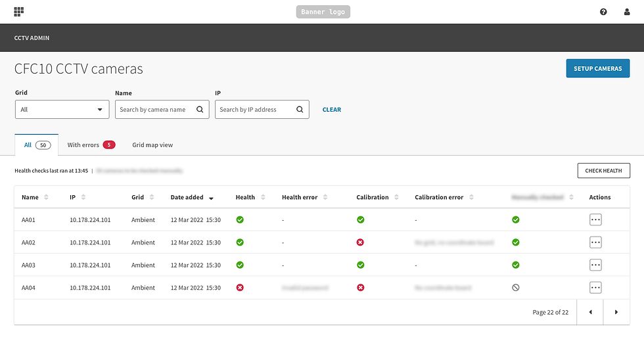Click AA04's red health error status icon
Image resolution: width=644 pixels, height=362 pixels.
tap(240, 287)
